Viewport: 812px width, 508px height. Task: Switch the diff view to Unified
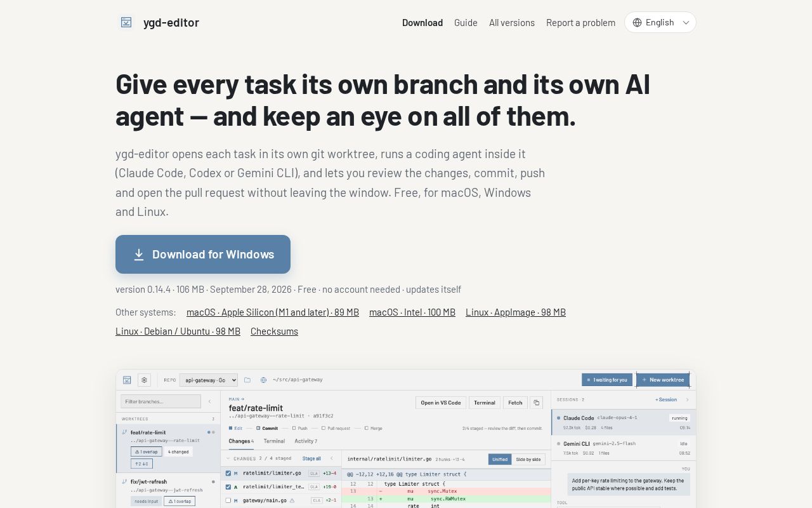(x=500, y=459)
